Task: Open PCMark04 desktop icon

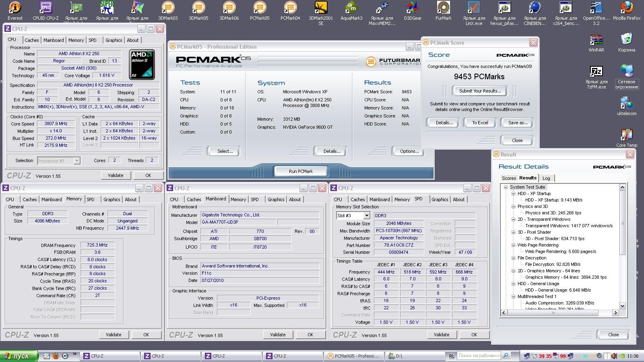Action: pyautogui.click(x=290, y=10)
